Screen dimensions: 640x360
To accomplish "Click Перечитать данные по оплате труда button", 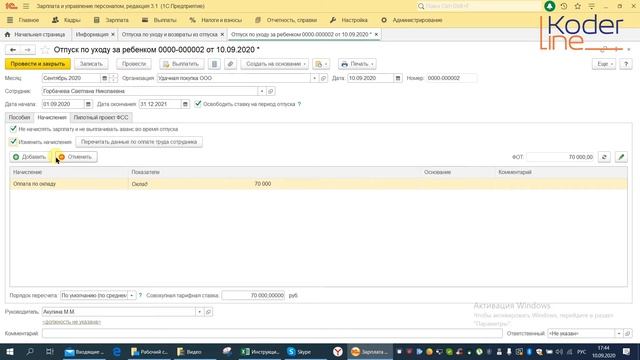I will pyautogui.click(x=139, y=142).
